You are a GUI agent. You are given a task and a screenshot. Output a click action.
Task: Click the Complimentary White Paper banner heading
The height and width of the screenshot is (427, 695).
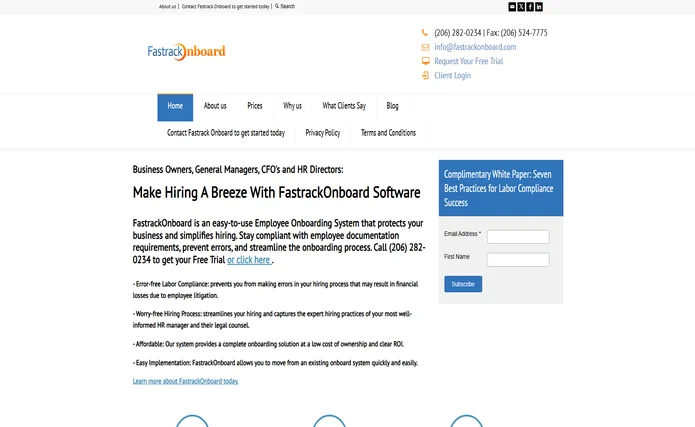click(501, 188)
